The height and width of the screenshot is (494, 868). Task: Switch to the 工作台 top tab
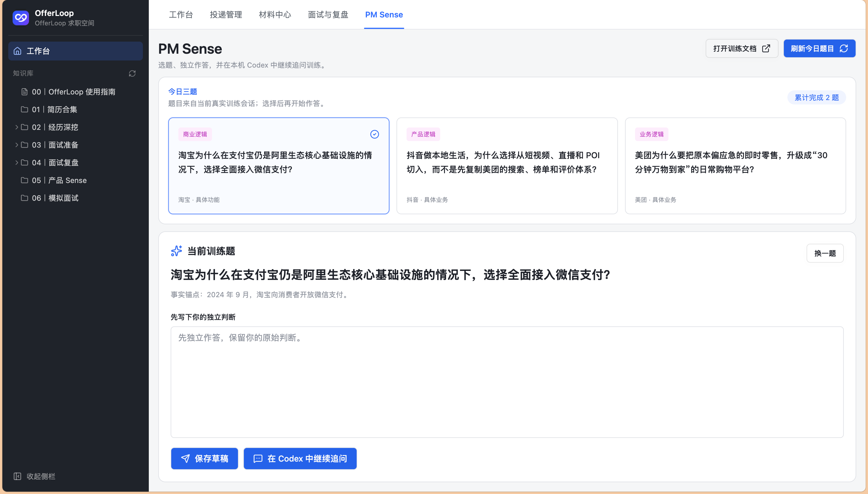181,14
